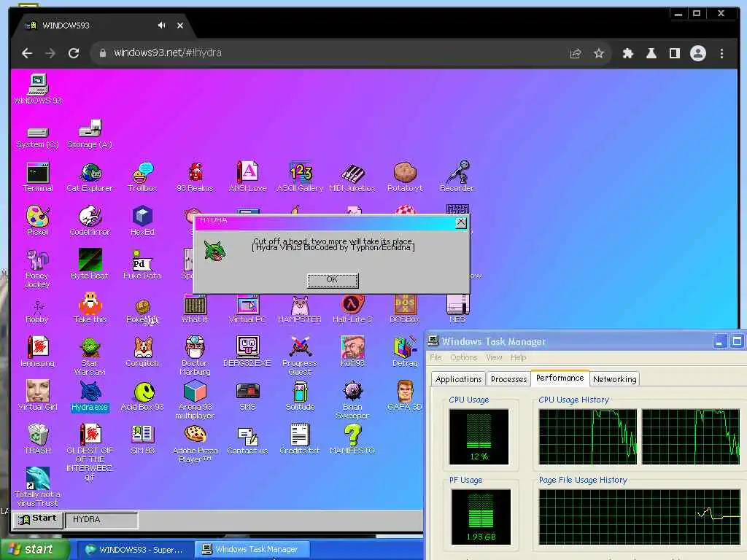Image resolution: width=747 pixels, height=560 pixels.
Task: Open SIM 93 icon
Action: (x=142, y=439)
